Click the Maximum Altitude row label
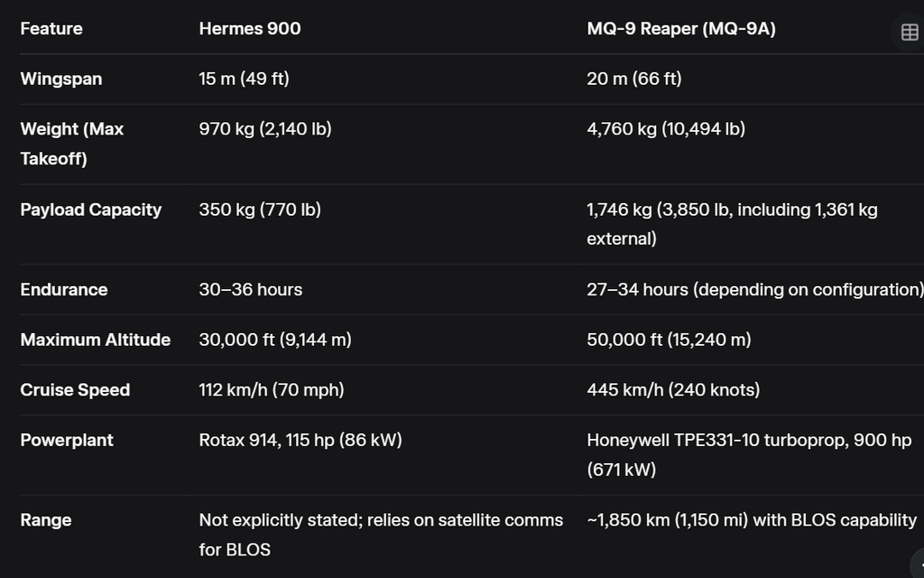Image resolution: width=924 pixels, height=578 pixels. 96,340
